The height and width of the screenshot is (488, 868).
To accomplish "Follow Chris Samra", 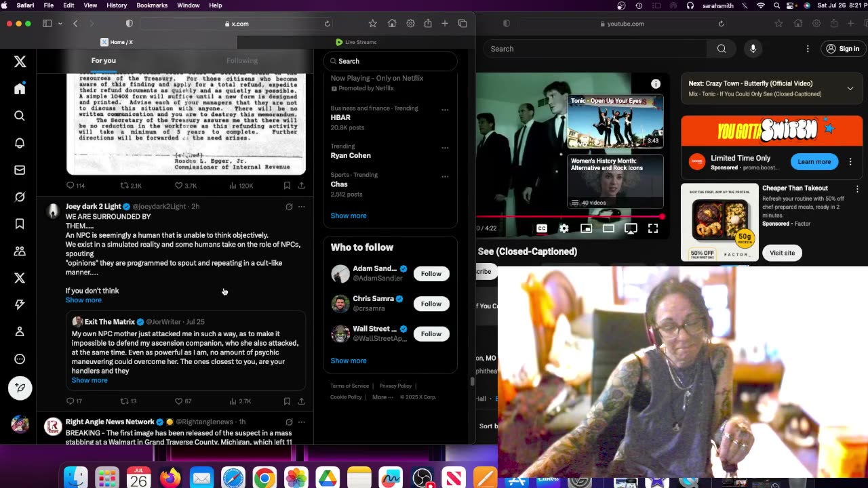I will click(x=431, y=304).
